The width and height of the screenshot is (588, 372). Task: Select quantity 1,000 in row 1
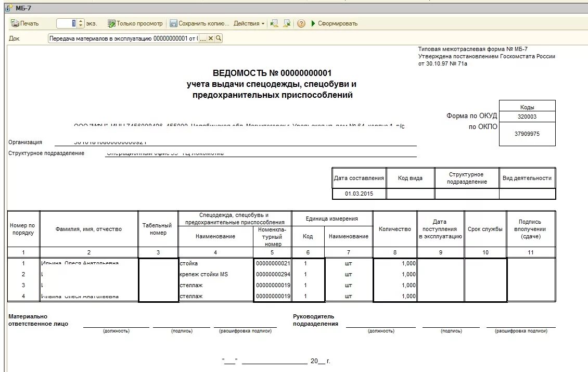395,263
